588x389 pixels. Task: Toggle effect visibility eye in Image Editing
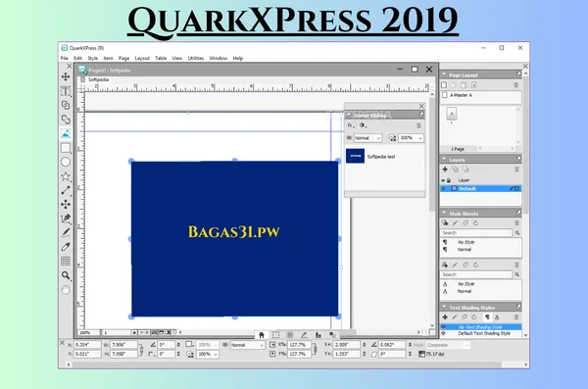coord(349,138)
